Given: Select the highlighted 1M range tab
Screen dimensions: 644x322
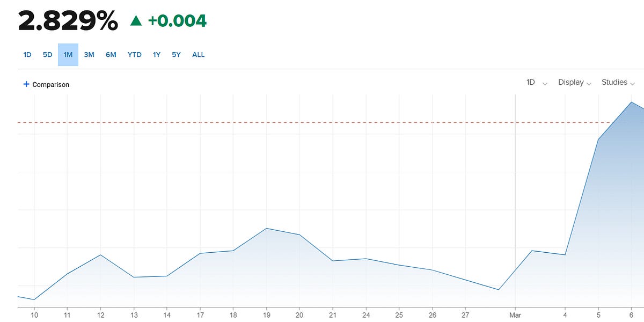Looking at the screenshot, I should pyautogui.click(x=68, y=55).
